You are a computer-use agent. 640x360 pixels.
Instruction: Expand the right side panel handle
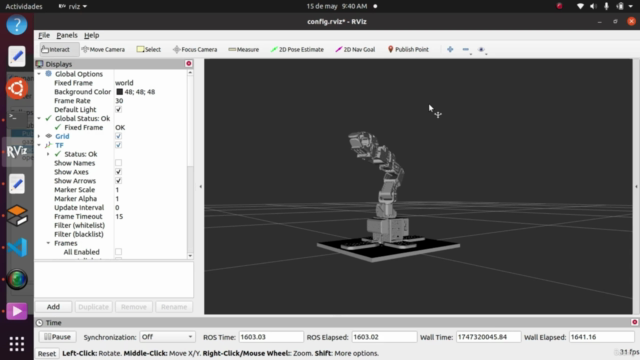point(636,187)
